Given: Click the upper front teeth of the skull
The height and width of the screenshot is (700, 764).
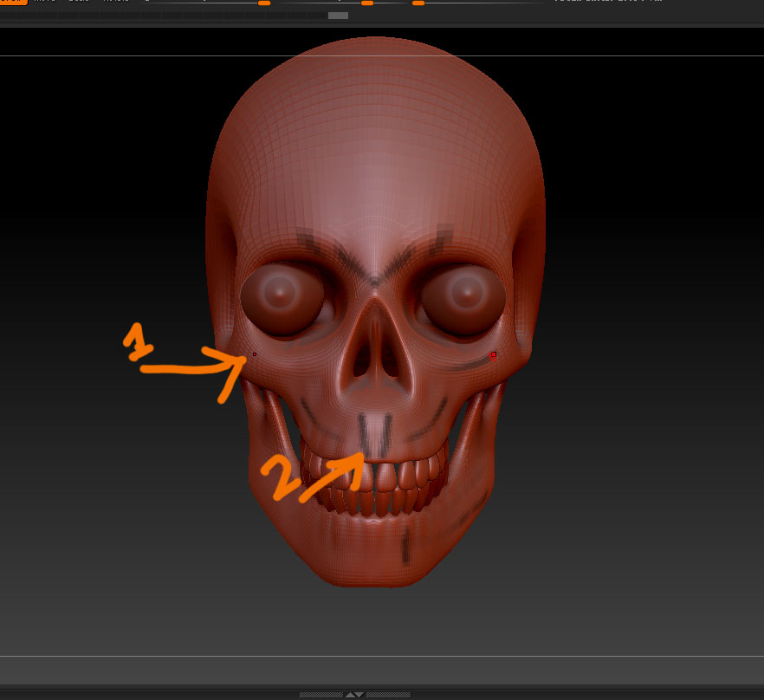Looking at the screenshot, I should tap(375, 474).
